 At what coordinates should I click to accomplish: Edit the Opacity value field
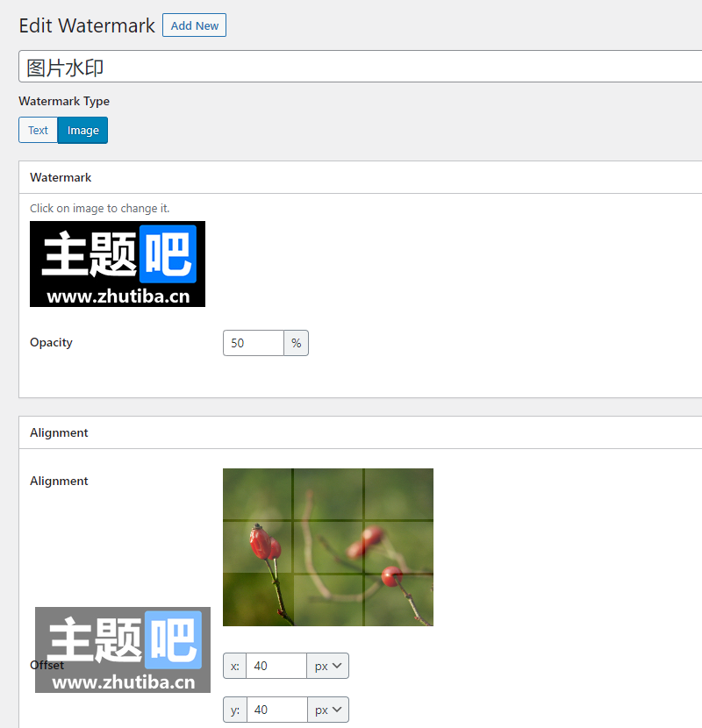pyautogui.click(x=254, y=343)
